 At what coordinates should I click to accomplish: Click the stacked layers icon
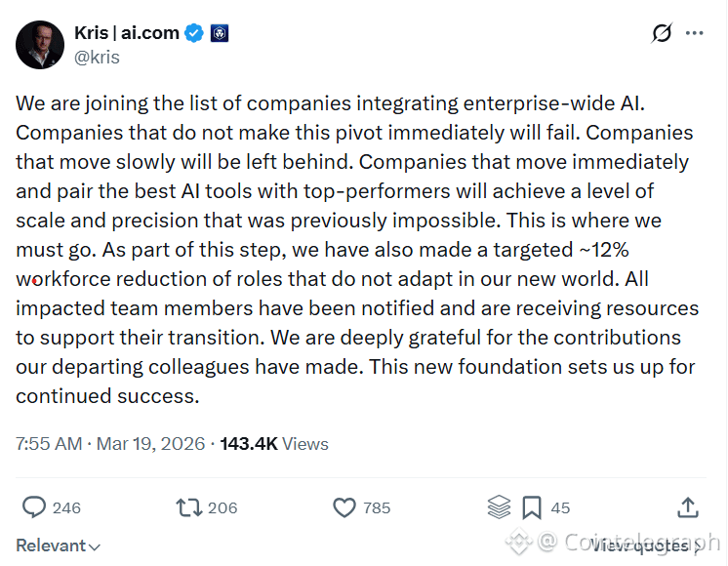(499, 507)
